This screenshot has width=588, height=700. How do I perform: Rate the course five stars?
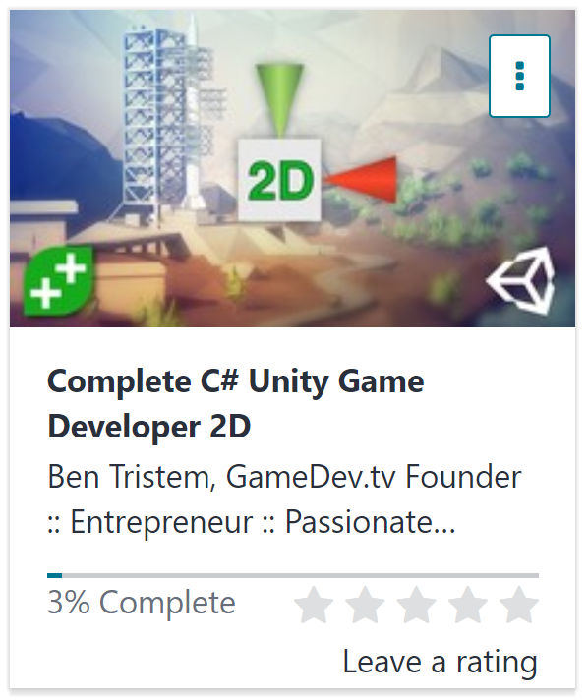(x=519, y=605)
